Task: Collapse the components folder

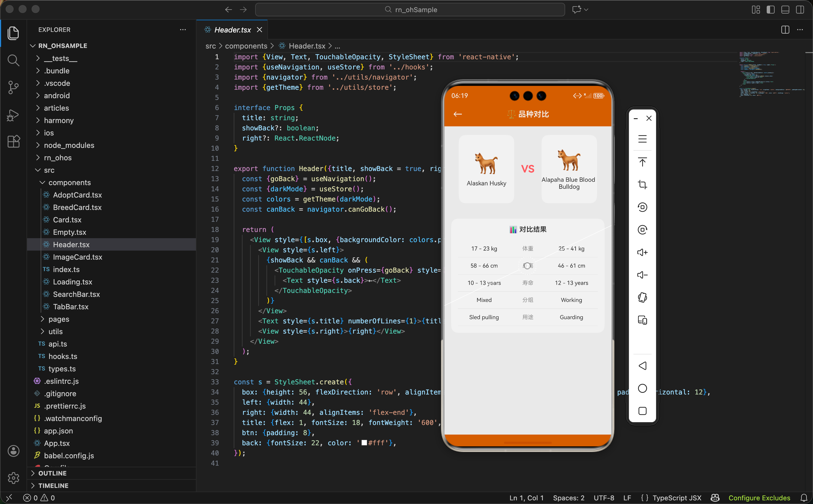Action: (x=69, y=183)
